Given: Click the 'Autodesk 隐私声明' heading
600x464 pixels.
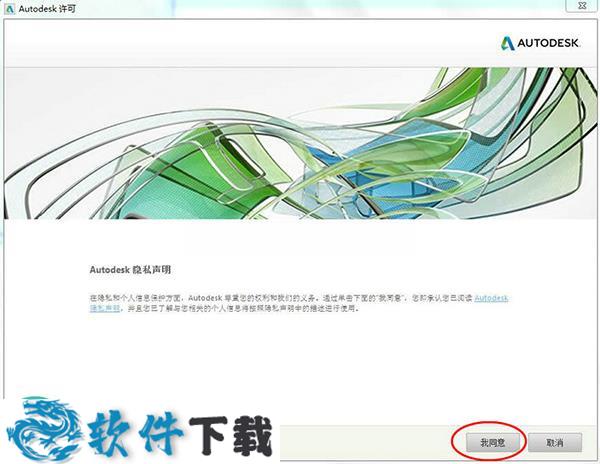Looking at the screenshot, I should click(x=130, y=270).
